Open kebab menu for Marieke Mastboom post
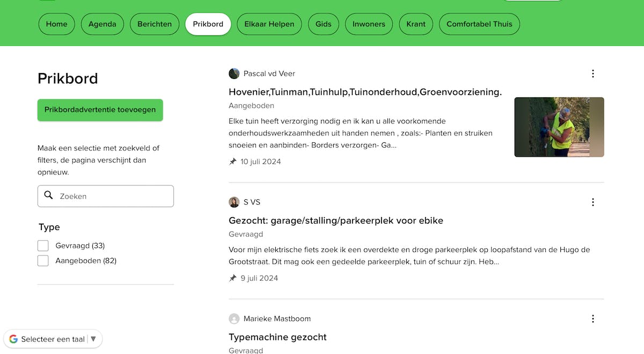This screenshot has height=354, width=644. click(592, 319)
